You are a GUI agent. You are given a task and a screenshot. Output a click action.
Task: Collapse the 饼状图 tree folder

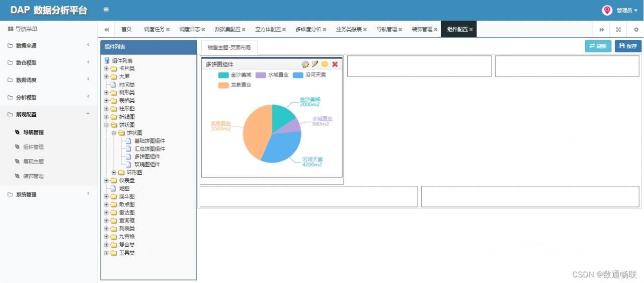(x=107, y=125)
